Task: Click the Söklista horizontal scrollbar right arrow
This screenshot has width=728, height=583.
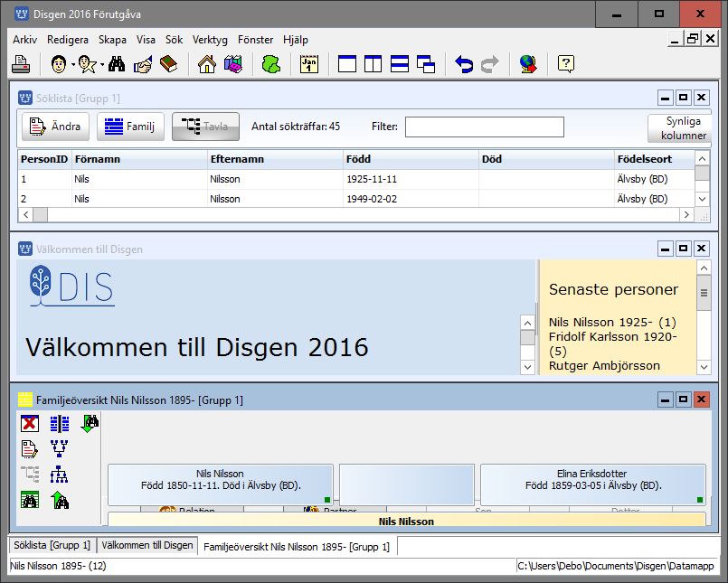Action: (686, 214)
